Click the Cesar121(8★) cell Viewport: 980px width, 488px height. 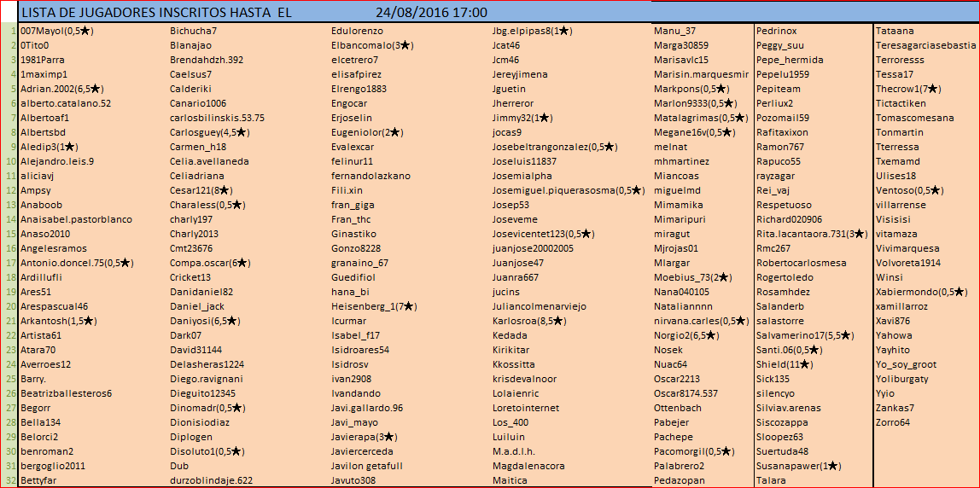[x=201, y=190]
